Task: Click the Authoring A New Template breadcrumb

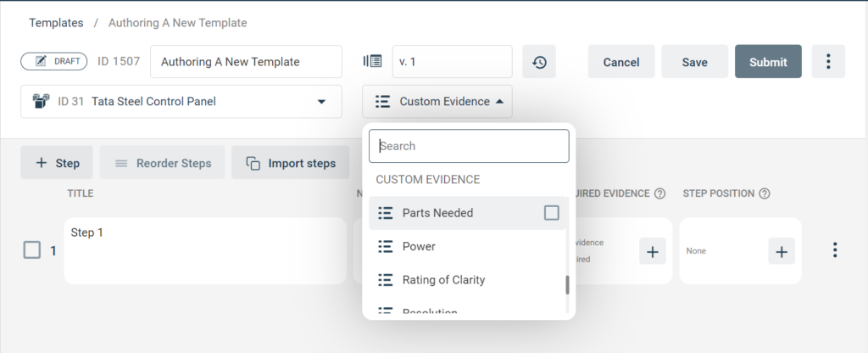Action: (x=178, y=23)
